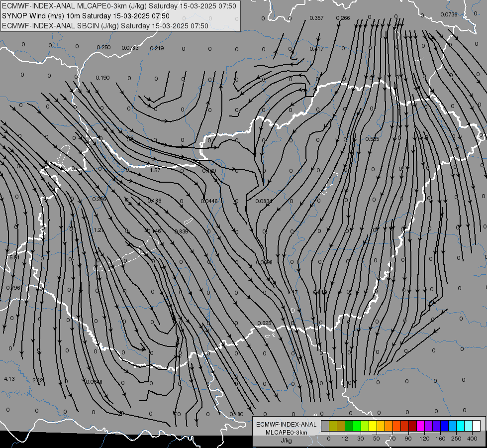Click the map value '0.357'
Screen dimensions: 487x448
[x=316, y=18]
